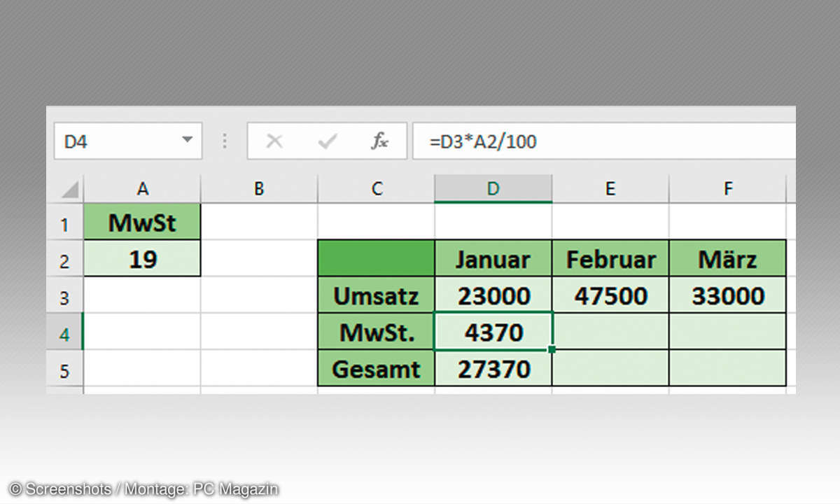This screenshot has width=840, height=504.
Task: Click the dark green cell C2
Action: point(377,259)
